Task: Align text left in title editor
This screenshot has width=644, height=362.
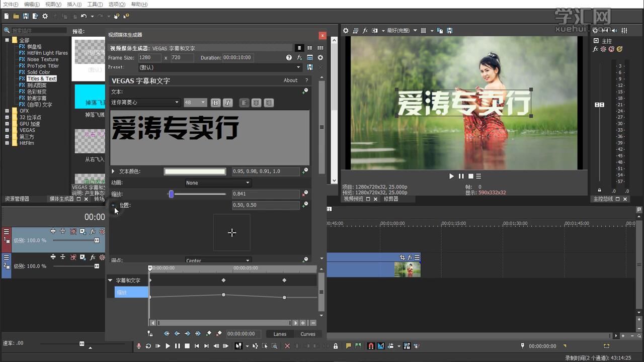Action: click(x=244, y=103)
